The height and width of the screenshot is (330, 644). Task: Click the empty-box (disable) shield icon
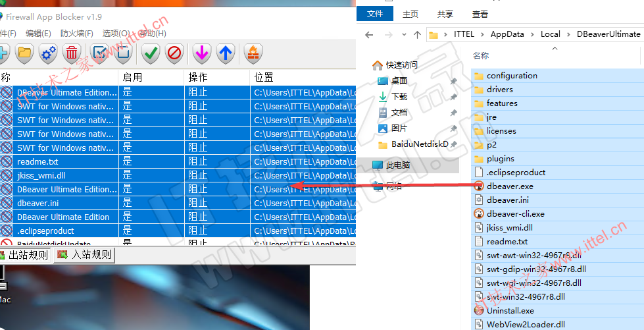point(123,53)
